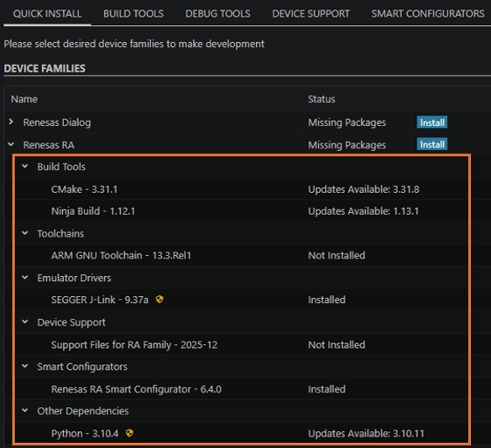Screen dimensions: 491x448
Task: Click the Toolchains group label
Action: [x=60, y=233]
